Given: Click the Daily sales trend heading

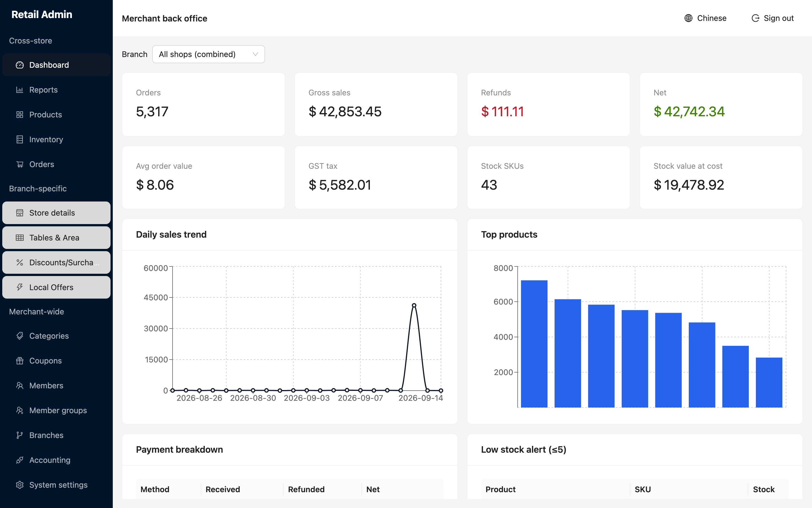Looking at the screenshot, I should coord(171,235).
